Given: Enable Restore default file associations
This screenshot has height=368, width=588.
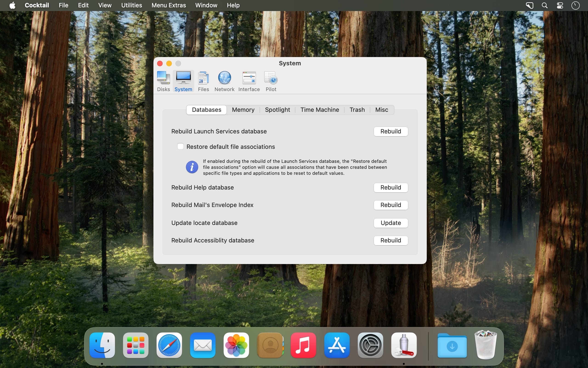Looking at the screenshot, I should pyautogui.click(x=180, y=147).
